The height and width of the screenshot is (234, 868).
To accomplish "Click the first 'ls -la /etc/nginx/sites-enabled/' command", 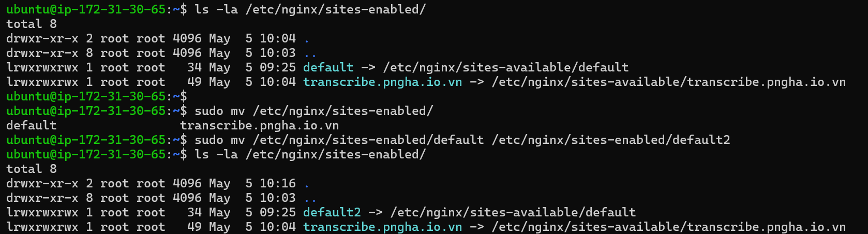I will (x=310, y=9).
